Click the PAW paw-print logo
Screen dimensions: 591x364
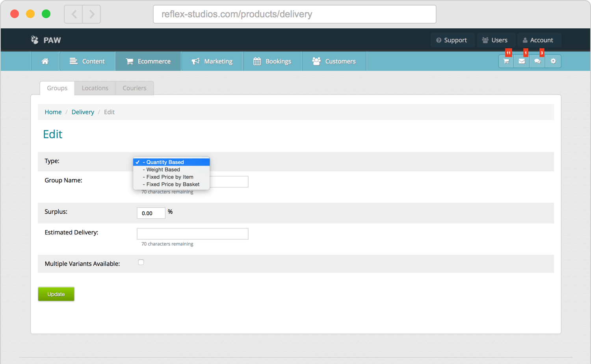pyautogui.click(x=35, y=40)
